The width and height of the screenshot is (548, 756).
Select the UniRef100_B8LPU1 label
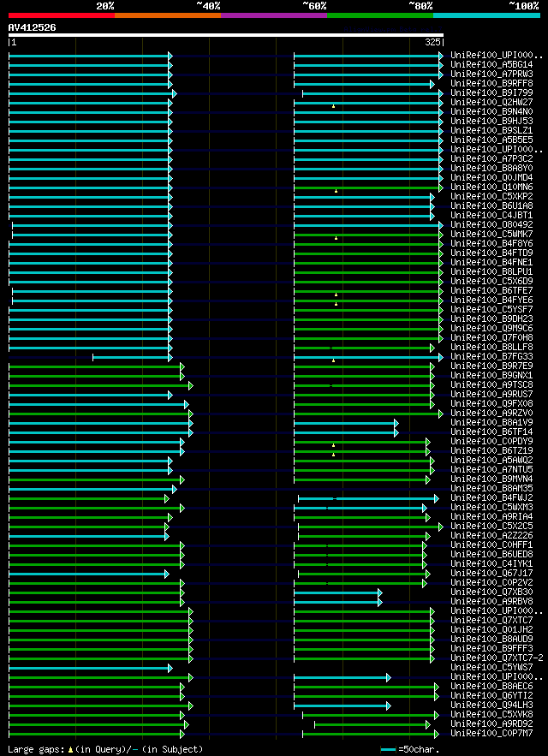tap(491, 272)
